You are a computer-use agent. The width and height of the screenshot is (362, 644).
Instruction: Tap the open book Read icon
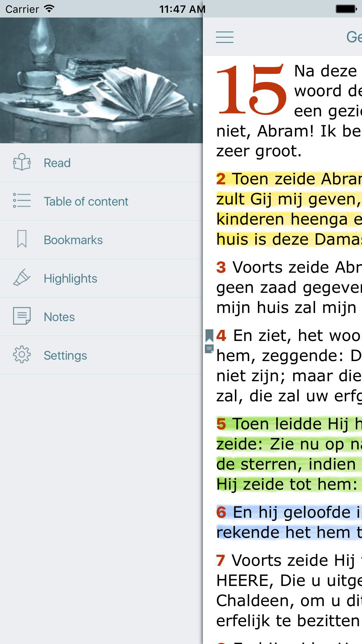pos(22,162)
